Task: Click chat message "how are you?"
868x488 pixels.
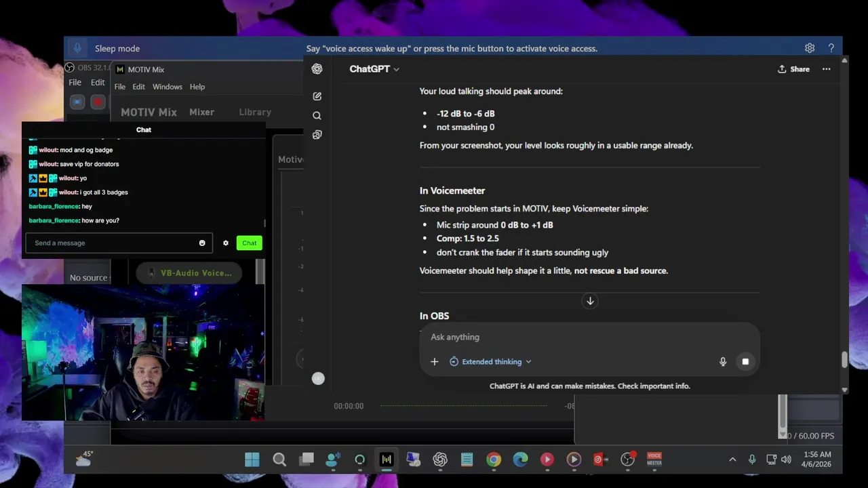Action: click(100, 221)
